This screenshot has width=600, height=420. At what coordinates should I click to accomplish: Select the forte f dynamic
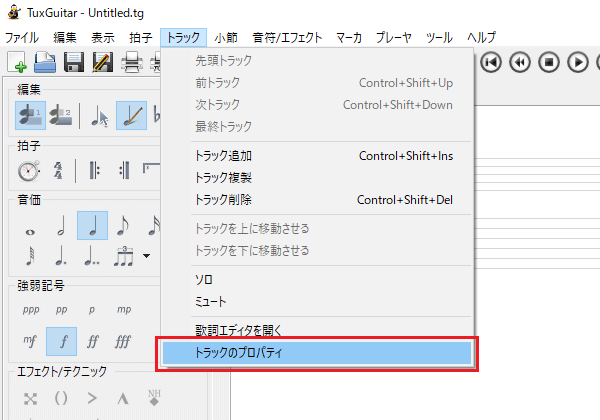coord(62,341)
